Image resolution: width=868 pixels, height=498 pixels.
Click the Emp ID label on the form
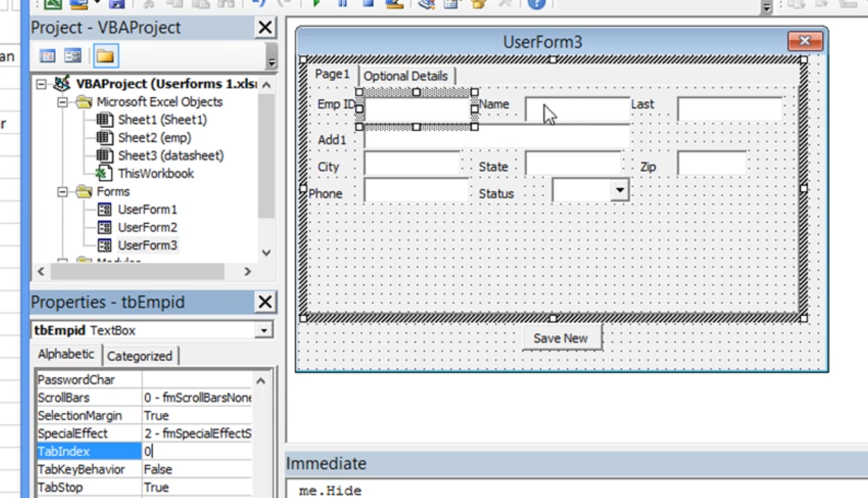[x=336, y=105]
